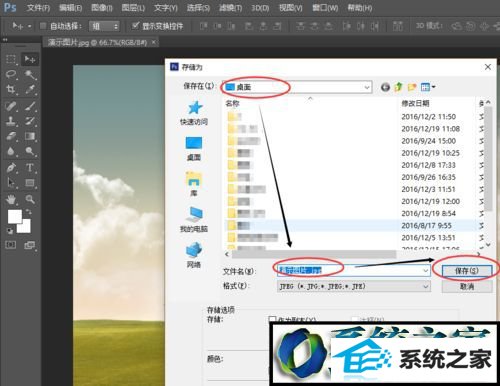Select the Lasso tool

tap(11, 74)
